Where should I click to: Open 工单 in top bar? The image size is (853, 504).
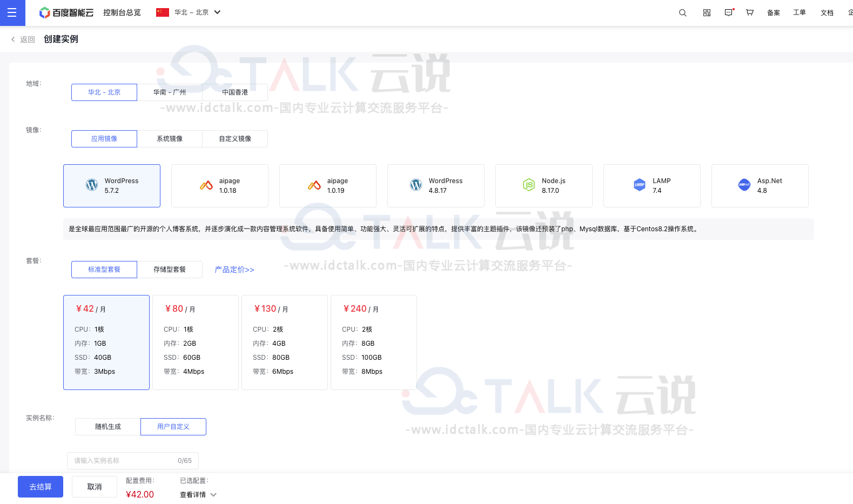pyautogui.click(x=800, y=12)
